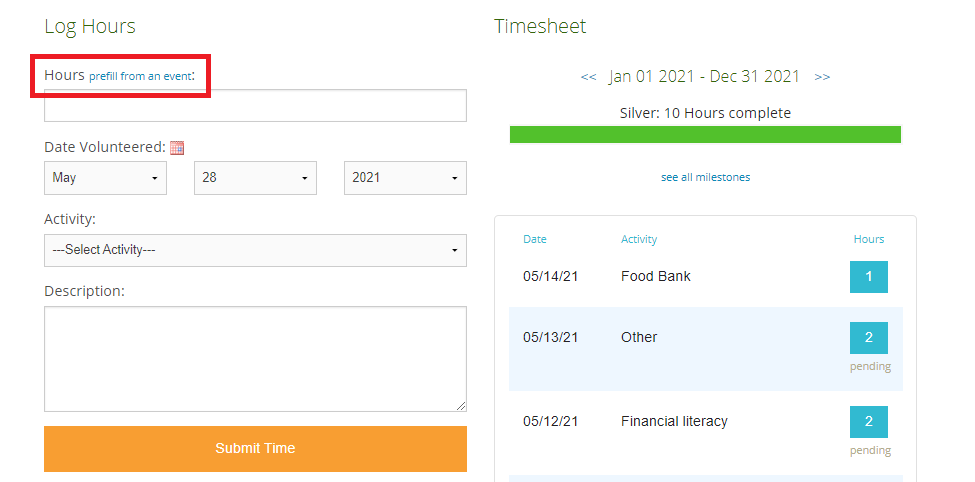Click the 2 hours badge for Other
This screenshot has height=482, width=975.
868,338
